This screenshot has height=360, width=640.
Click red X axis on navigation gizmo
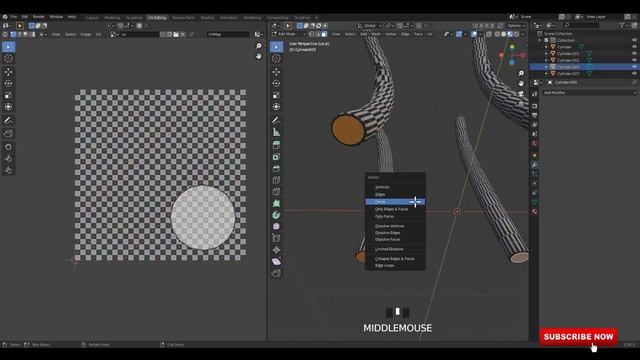click(502, 55)
